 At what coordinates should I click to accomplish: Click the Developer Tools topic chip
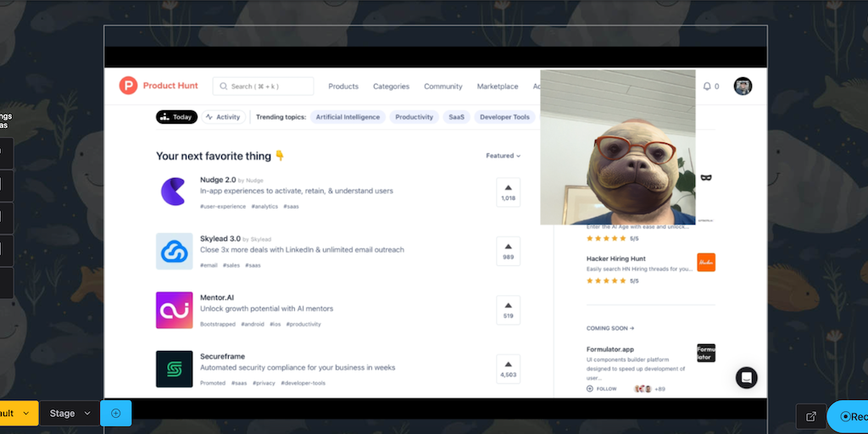[504, 117]
